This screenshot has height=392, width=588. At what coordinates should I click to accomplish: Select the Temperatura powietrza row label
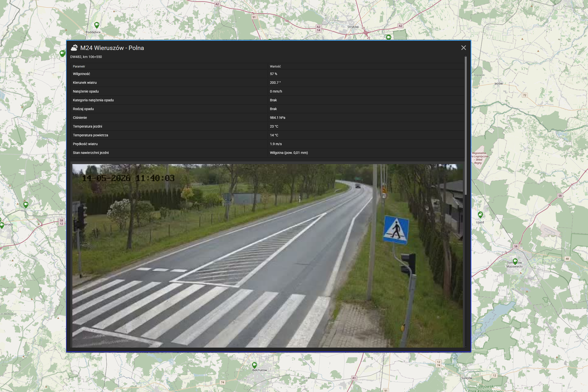click(90, 135)
